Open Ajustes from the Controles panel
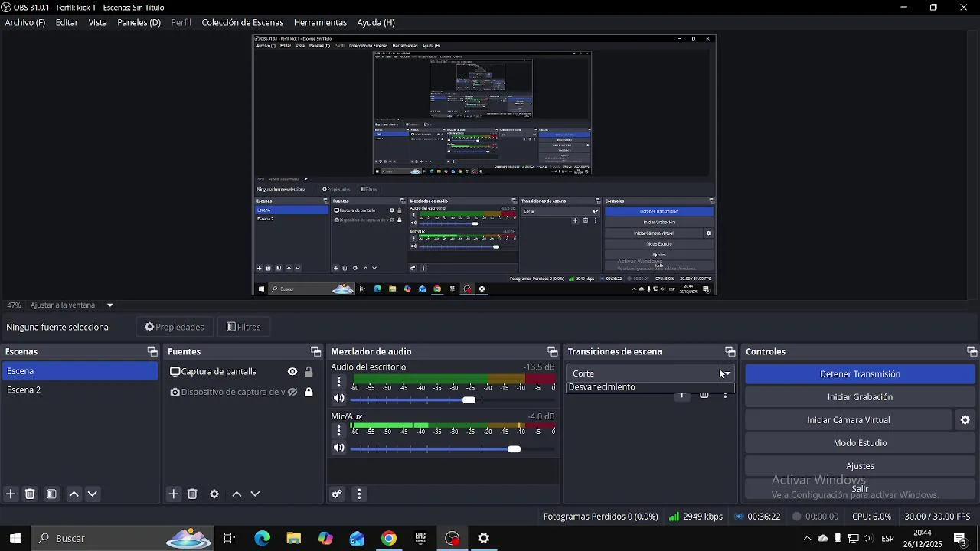Screen dimensions: 980x551 [860, 466]
